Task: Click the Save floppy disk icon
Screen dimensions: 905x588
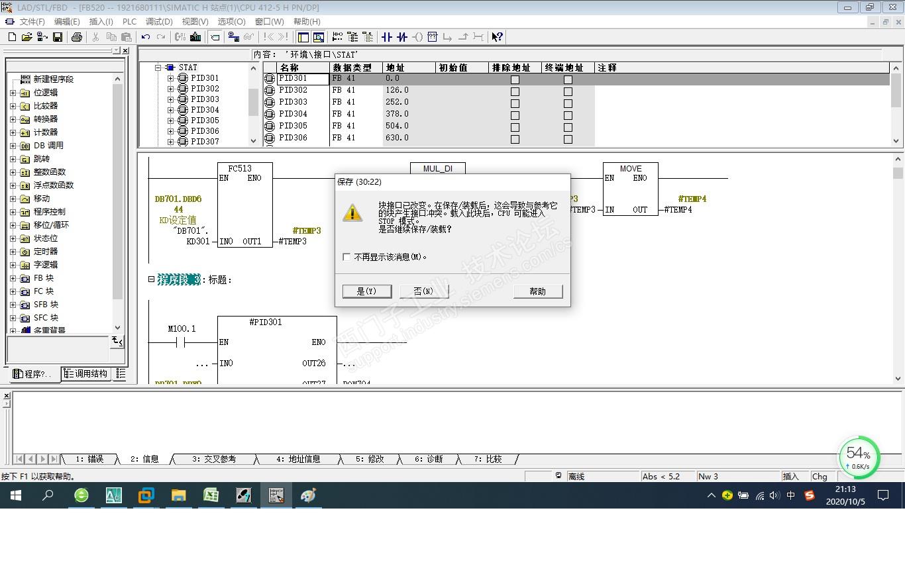Action: click(x=58, y=37)
